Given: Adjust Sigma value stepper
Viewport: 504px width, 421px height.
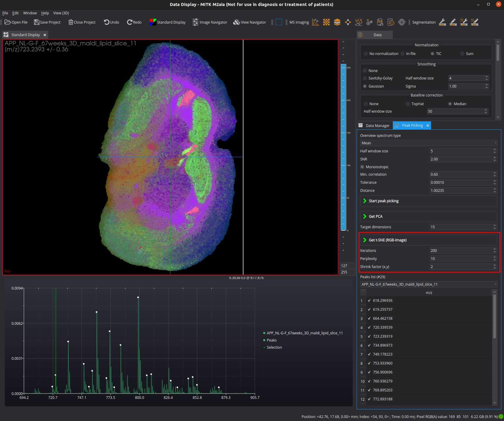Looking at the screenshot, I should (487, 86).
